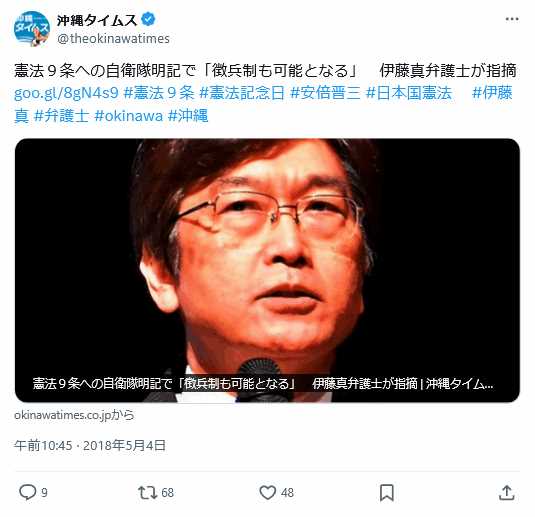
Task: Open the three-dot more options menu
Action: (512, 19)
